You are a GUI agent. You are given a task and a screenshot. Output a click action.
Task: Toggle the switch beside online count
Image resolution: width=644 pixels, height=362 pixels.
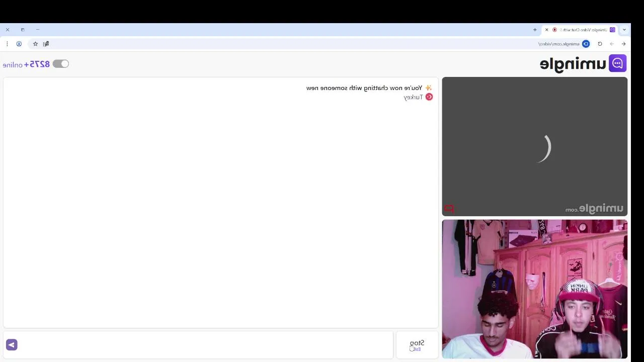(61, 64)
